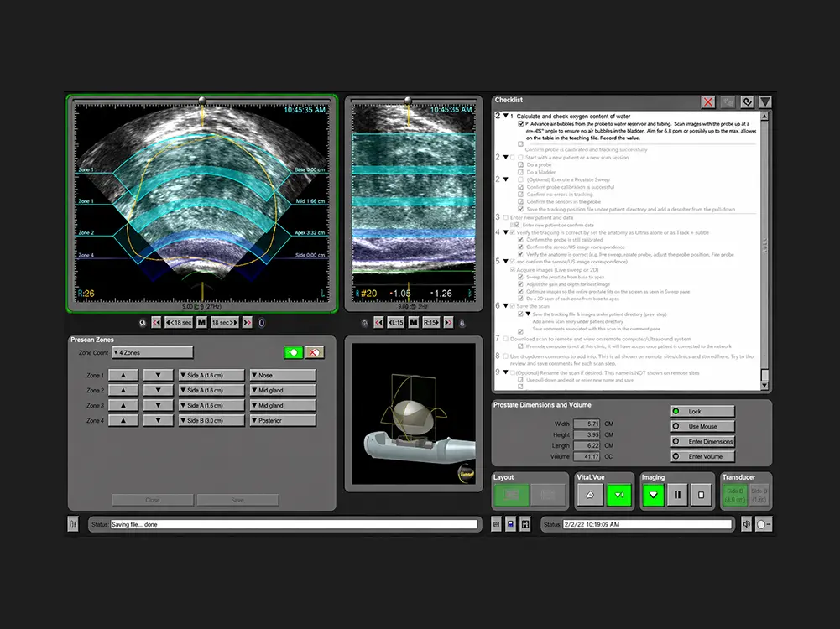Image resolution: width=840 pixels, height=629 pixels.
Task: Open the Zone 4 Posterior dropdown
Action: click(x=283, y=420)
